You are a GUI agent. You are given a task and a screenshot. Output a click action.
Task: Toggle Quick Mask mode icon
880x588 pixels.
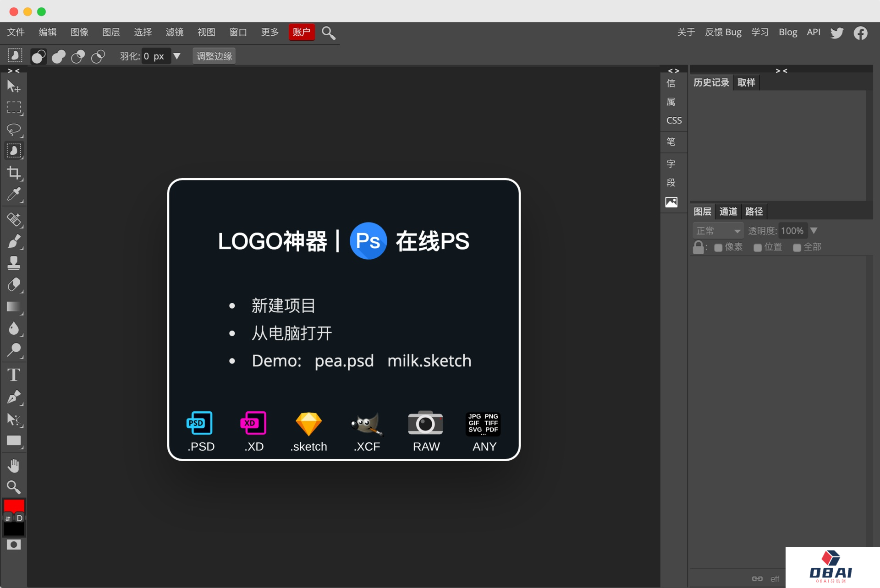(x=14, y=544)
